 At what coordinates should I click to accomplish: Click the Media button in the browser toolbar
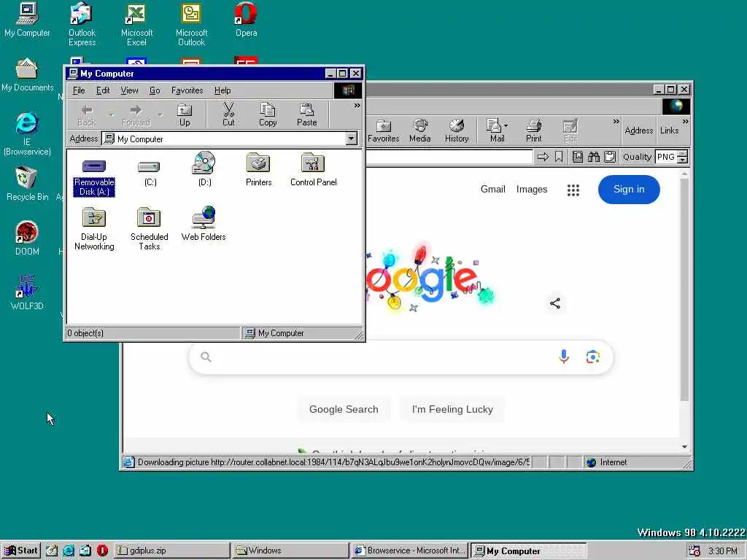pyautogui.click(x=419, y=131)
